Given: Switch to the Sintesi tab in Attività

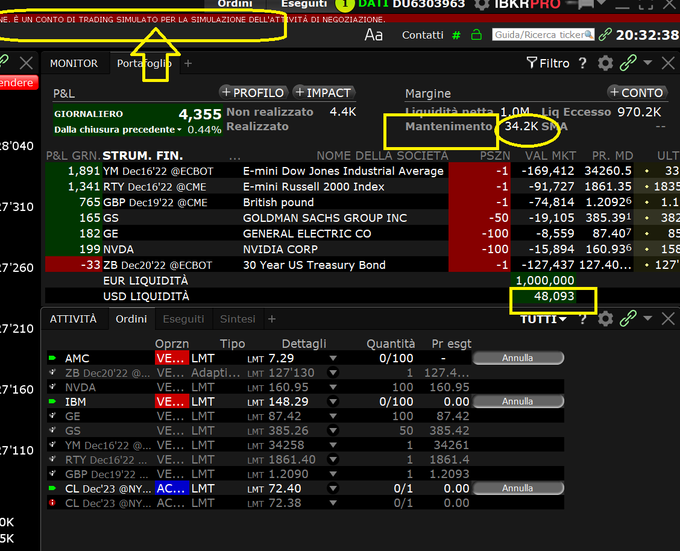Looking at the screenshot, I should 238,319.
